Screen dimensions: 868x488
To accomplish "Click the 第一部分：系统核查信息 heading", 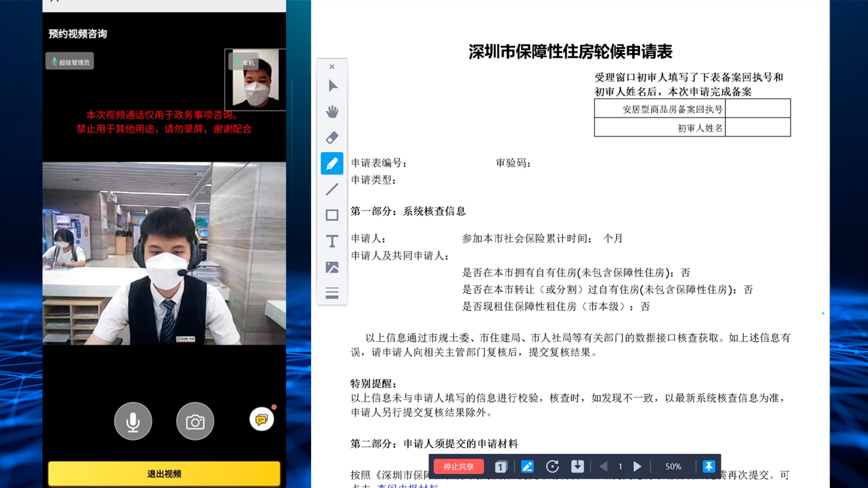I will 408,211.
